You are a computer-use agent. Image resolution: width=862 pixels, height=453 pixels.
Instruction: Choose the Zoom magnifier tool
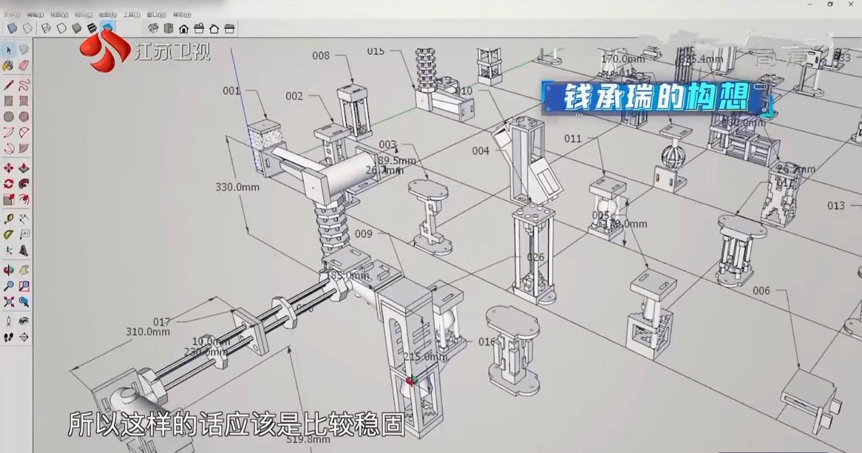pyautogui.click(x=9, y=286)
